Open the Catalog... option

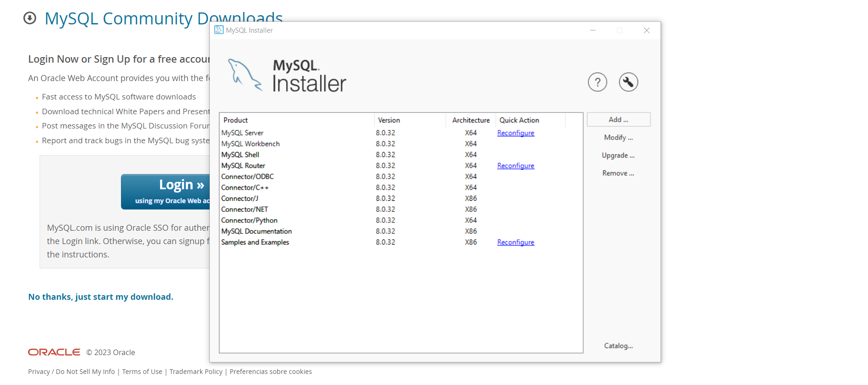(618, 346)
